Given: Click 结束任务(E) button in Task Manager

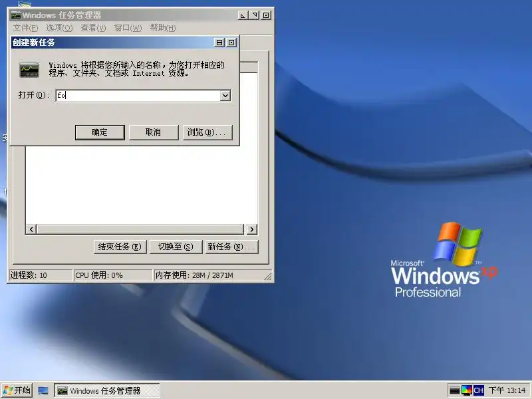Looking at the screenshot, I should pos(120,247).
